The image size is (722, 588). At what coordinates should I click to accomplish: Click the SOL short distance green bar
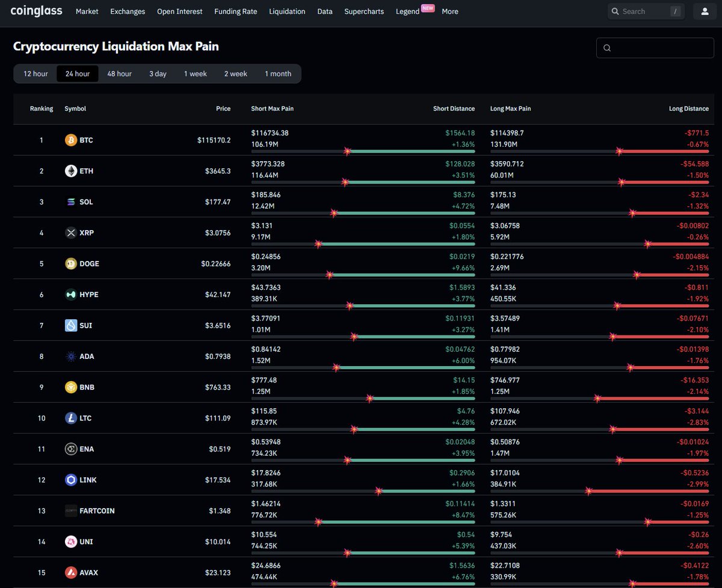(404, 213)
